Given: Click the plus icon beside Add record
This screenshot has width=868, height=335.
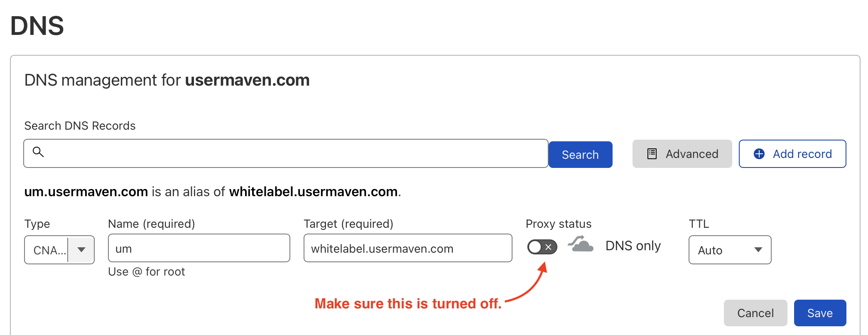Looking at the screenshot, I should click(x=759, y=154).
